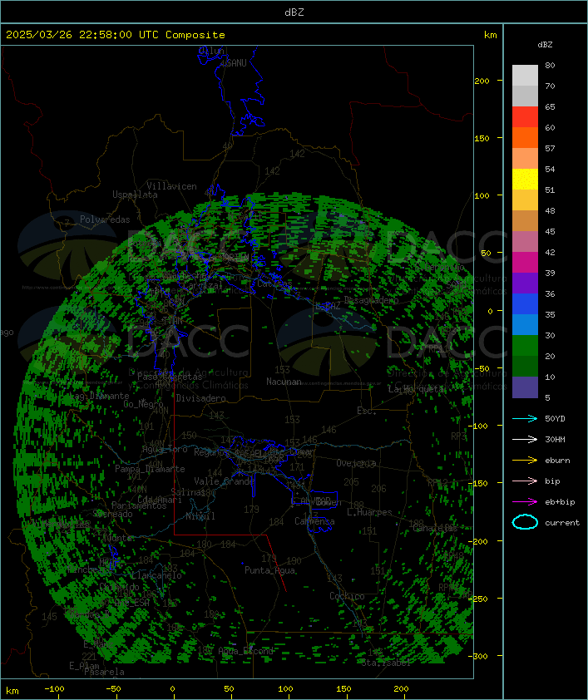The width and height of the screenshot is (588, 700).
Task: Click the 'Divisadero' place label
Action: coord(201,397)
